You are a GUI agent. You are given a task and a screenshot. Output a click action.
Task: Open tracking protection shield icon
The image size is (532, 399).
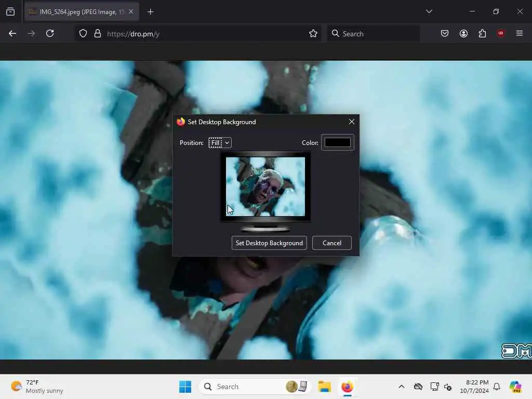[x=83, y=34]
